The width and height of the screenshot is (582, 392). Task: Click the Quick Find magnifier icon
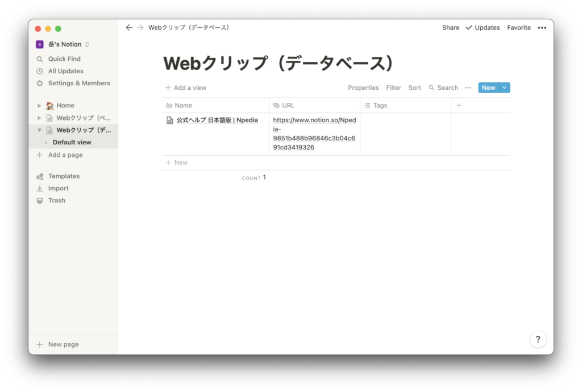[x=40, y=59]
